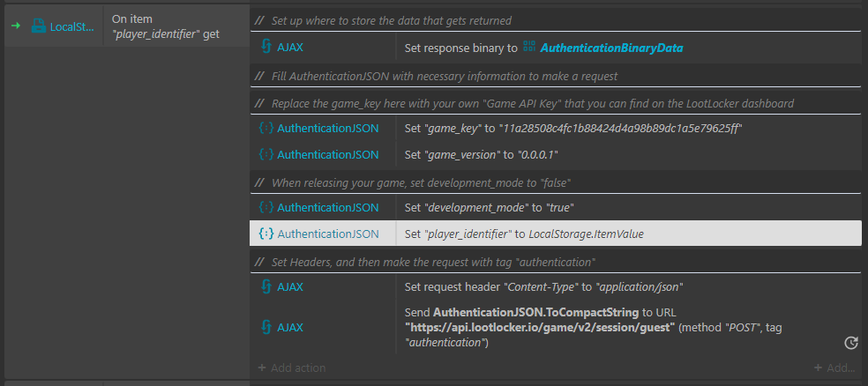Select the On item player_identifier get condition
Screen dimensions: 868x386
click(x=176, y=26)
